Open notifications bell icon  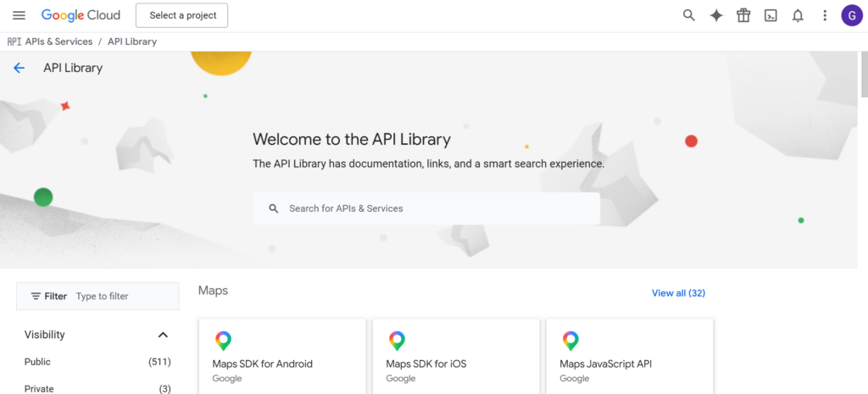(798, 15)
